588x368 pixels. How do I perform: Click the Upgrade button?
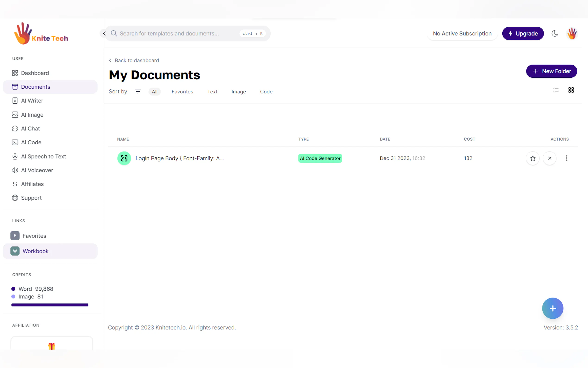click(523, 33)
